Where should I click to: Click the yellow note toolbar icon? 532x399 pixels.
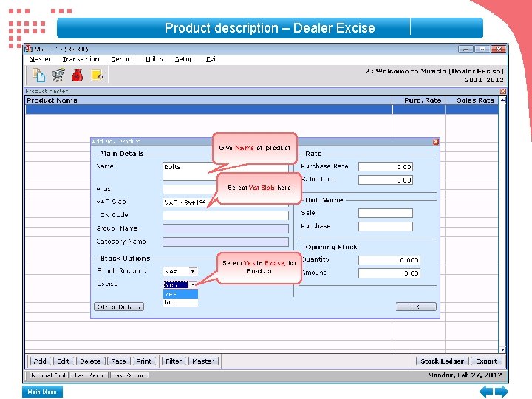(97, 75)
